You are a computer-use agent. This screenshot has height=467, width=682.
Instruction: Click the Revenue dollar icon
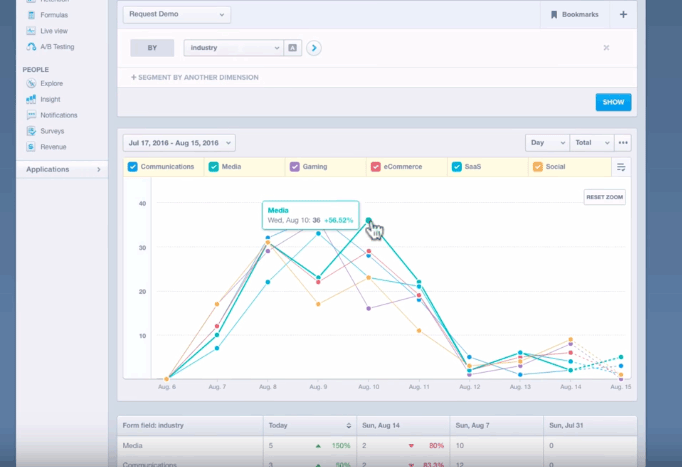pyautogui.click(x=31, y=146)
